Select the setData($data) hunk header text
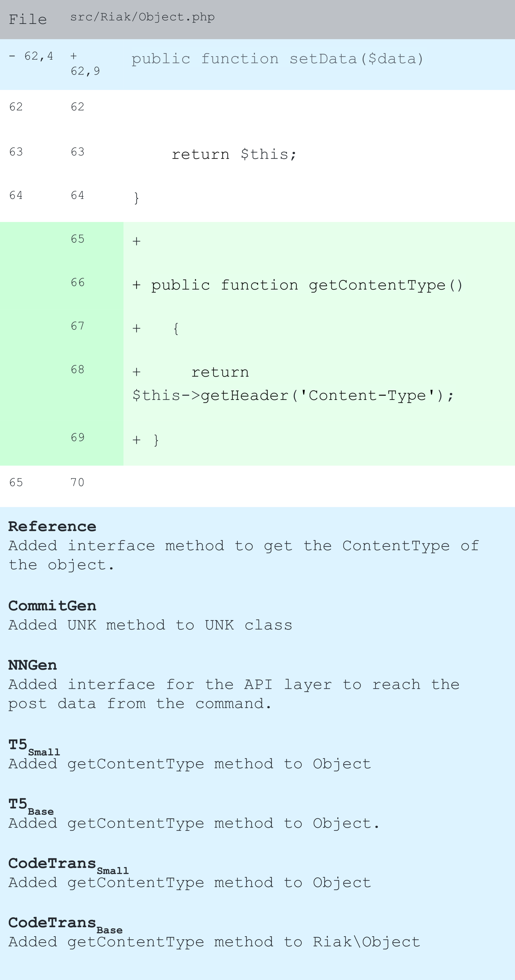This screenshot has width=515, height=980. (x=277, y=59)
